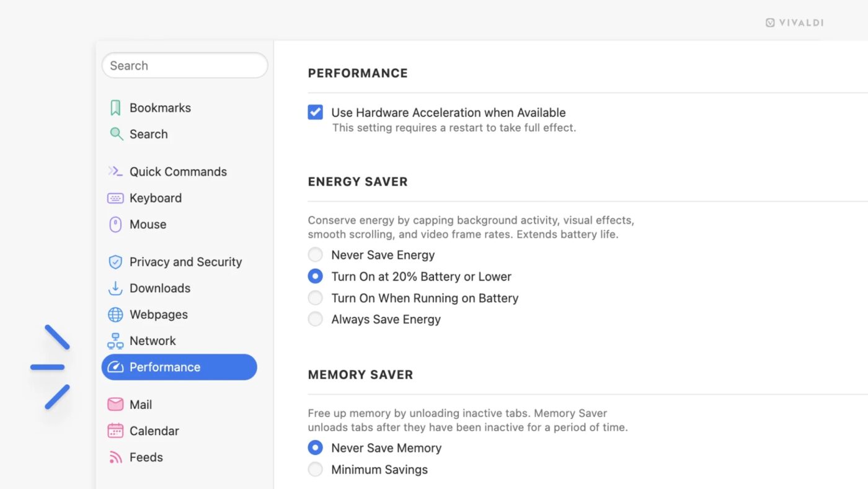868x489 pixels.
Task: Click the Feeds RSS icon
Action: pyautogui.click(x=115, y=457)
